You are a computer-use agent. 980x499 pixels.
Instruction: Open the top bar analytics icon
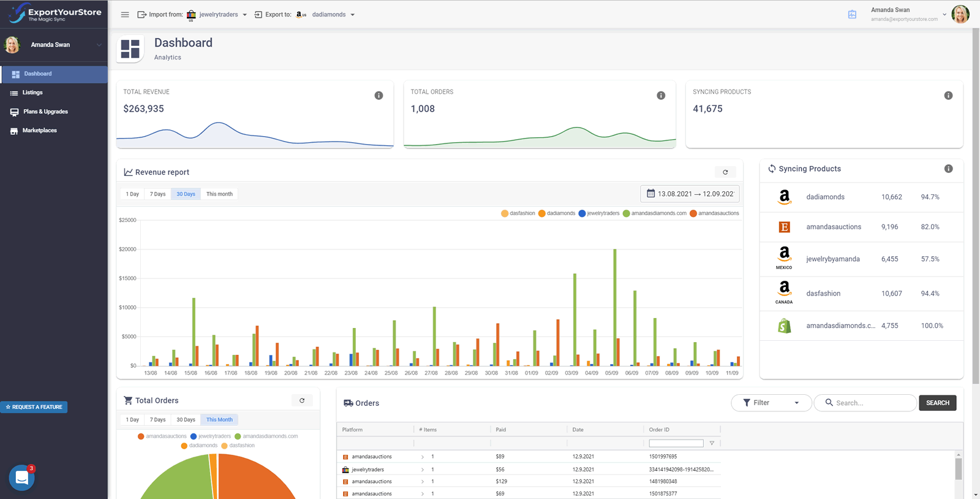852,15
